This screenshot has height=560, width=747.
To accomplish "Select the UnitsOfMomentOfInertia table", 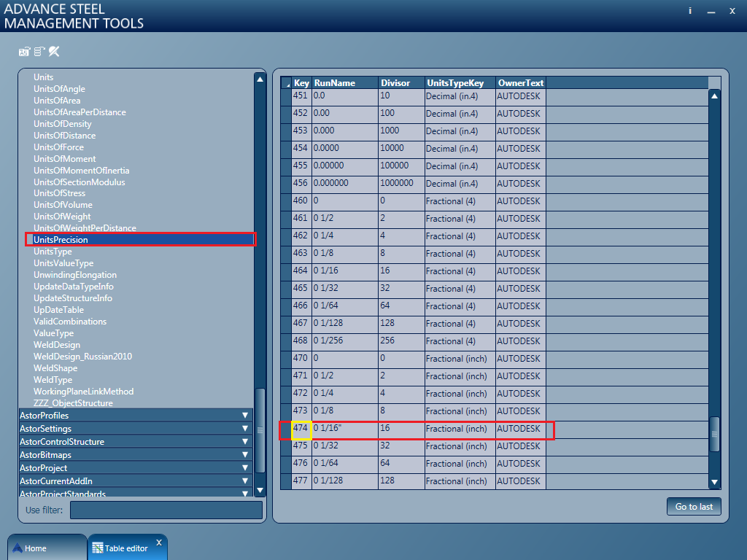I will (x=82, y=171).
